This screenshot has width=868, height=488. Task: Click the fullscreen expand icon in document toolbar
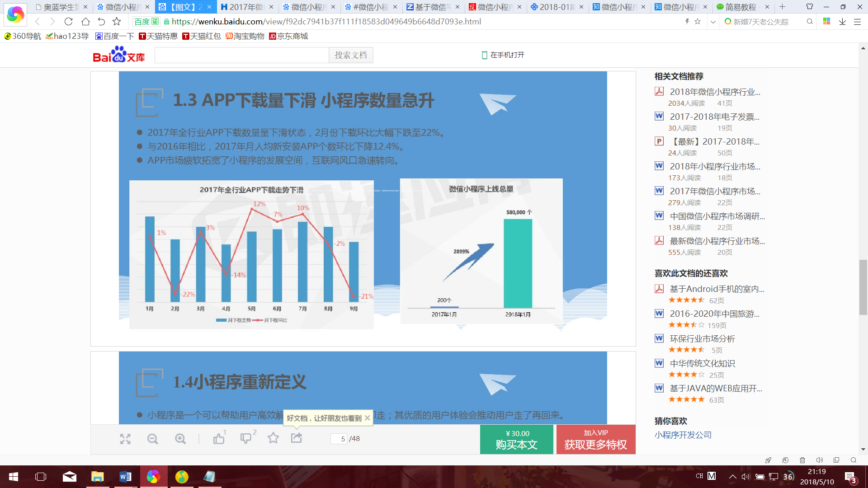point(125,439)
